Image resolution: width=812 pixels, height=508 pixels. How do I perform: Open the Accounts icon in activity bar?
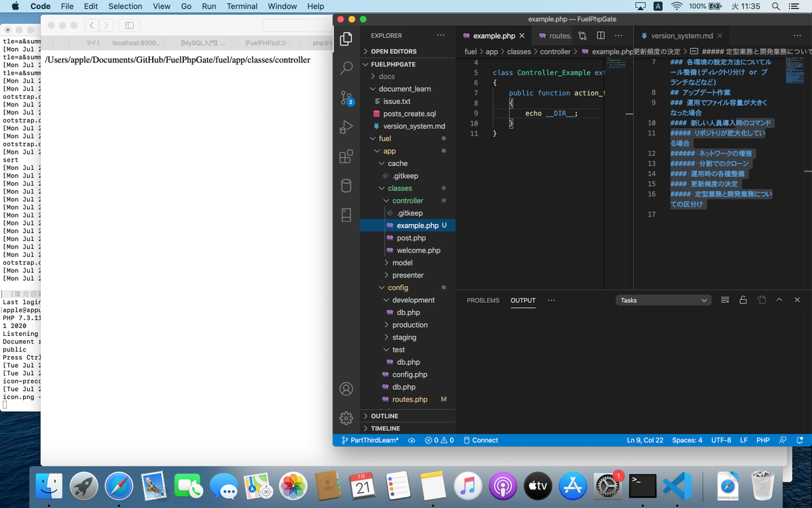(x=346, y=389)
